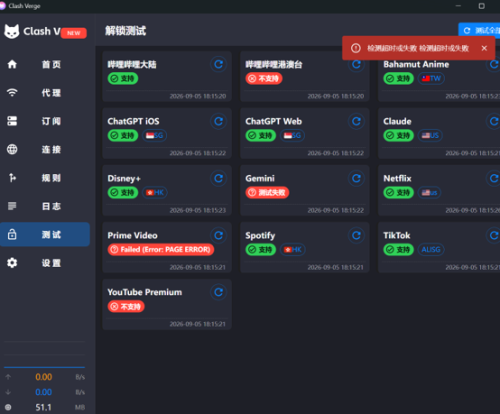Open the 设置 settings page
Image resolution: width=500 pixels, height=414 pixels.
[x=45, y=263]
